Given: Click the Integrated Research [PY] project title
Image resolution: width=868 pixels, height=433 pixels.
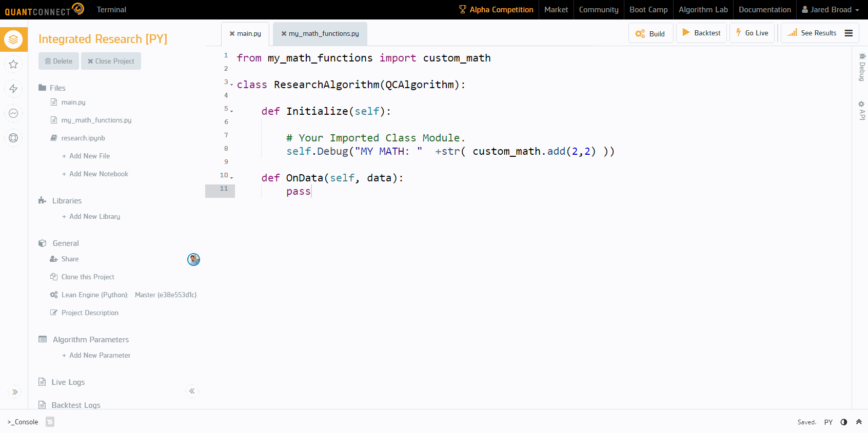Looking at the screenshot, I should click(103, 39).
